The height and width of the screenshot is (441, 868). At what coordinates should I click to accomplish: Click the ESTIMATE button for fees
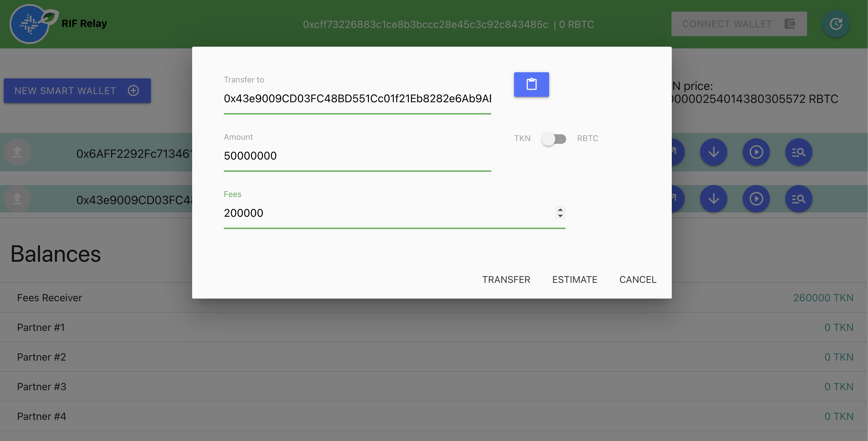pos(575,279)
